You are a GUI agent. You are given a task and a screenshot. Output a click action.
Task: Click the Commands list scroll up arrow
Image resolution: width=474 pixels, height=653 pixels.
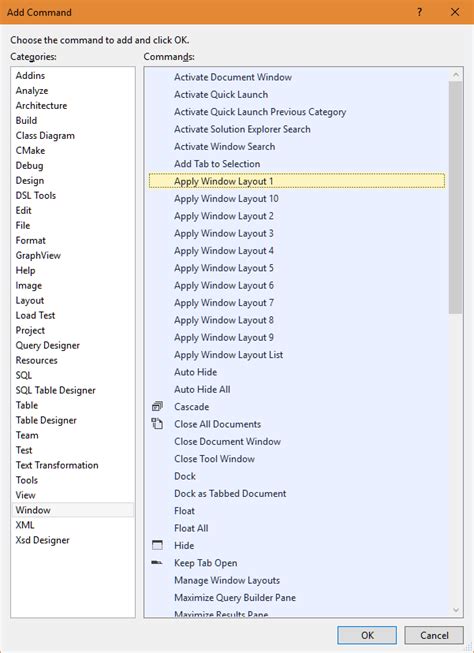click(456, 75)
